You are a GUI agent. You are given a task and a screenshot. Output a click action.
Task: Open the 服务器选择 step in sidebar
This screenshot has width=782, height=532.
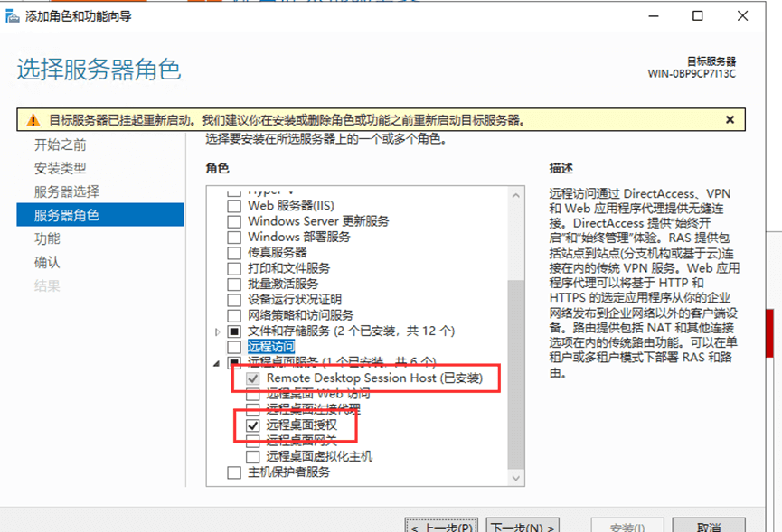coord(67,191)
